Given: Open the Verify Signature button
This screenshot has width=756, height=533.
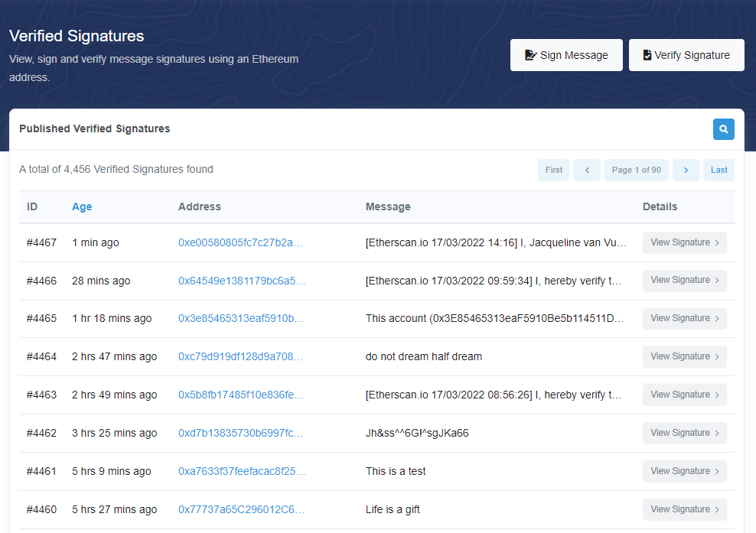Looking at the screenshot, I should click(x=686, y=55).
